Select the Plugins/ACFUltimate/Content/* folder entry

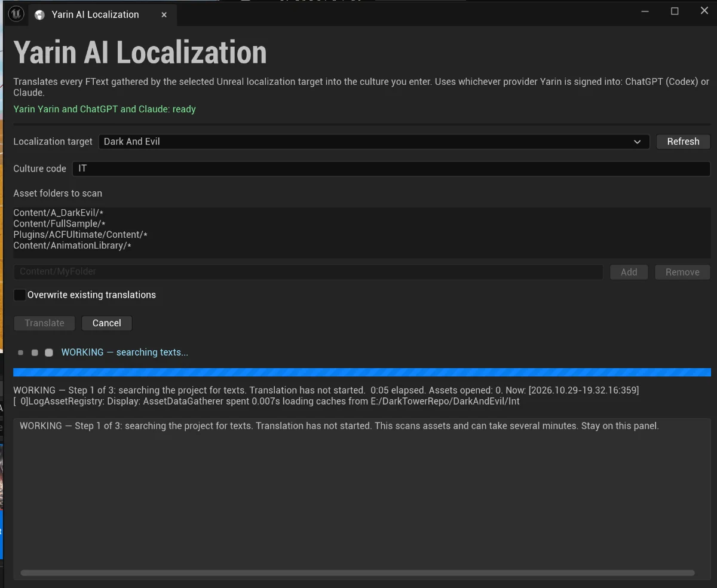click(x=80, y=234)
